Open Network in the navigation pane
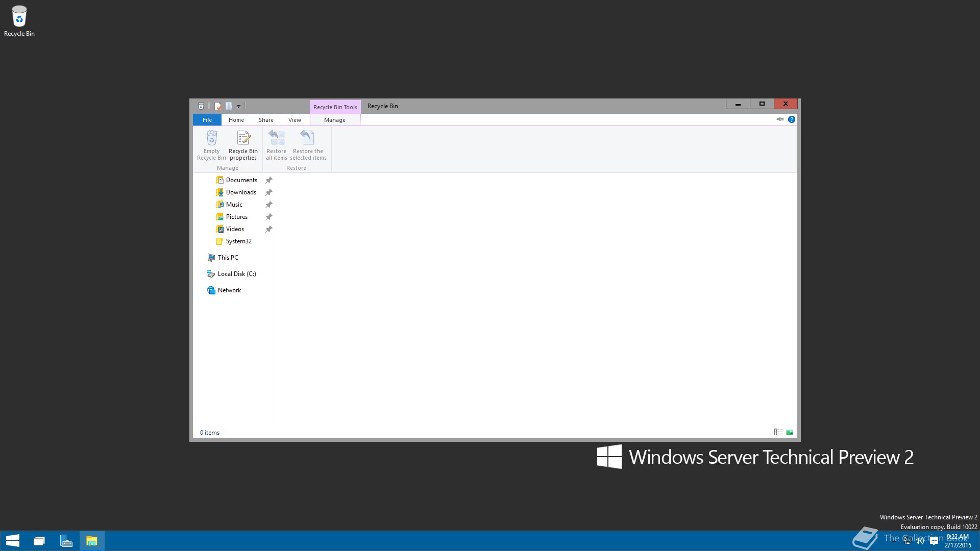This screenshot has height=551, width=980. 229,290
